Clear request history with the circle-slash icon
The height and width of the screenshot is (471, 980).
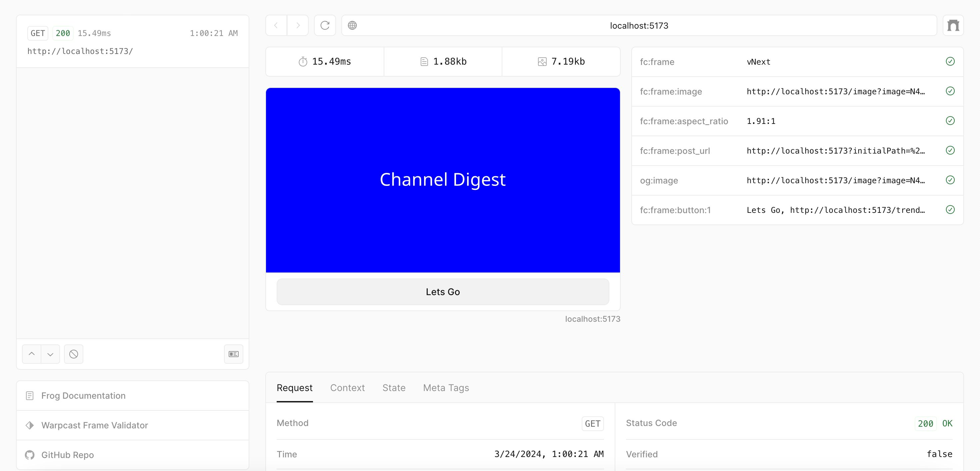tap(73, 354)
